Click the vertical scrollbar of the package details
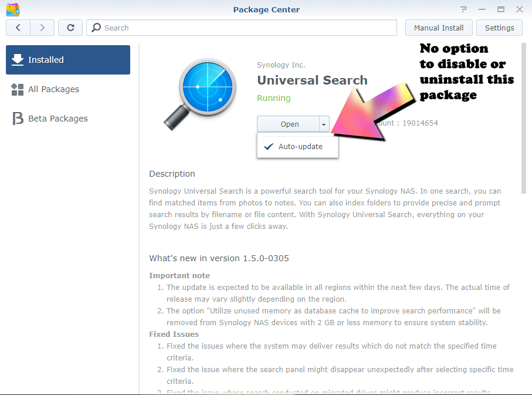Image resolution: width=532 pixels, height=395 pixels. click(524, 118)
